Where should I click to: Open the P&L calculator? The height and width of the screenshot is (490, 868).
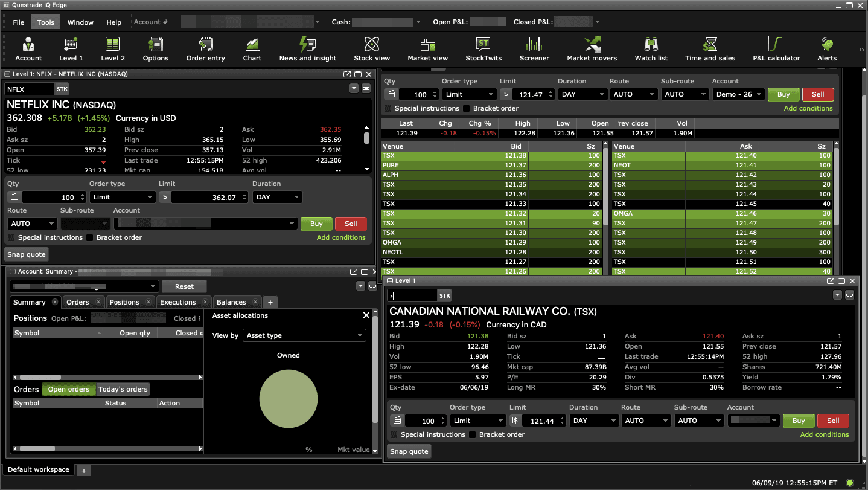776,48
